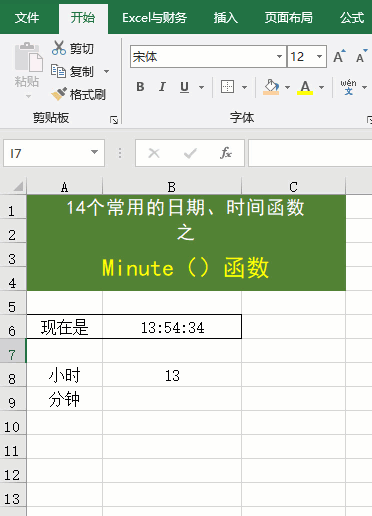Screen dimensions: 372x516
Task: Select column B header
Action: 172,187
